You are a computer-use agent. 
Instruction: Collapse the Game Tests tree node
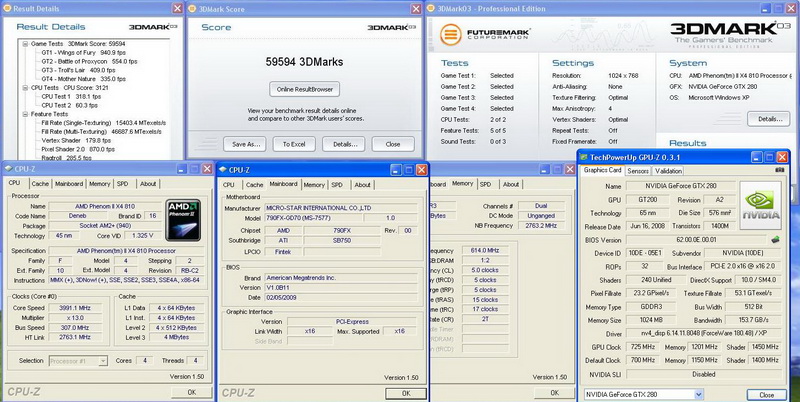click(25, 44)
